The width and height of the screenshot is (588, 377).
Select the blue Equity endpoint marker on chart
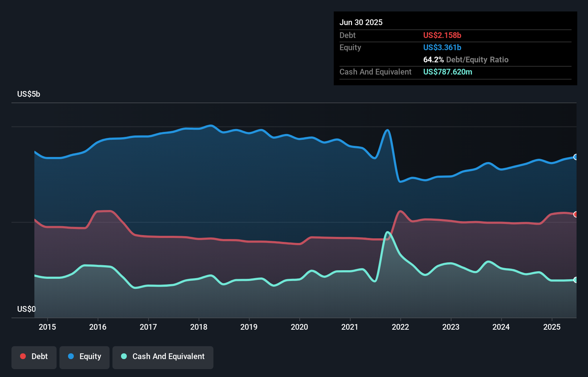coord(575,157)
